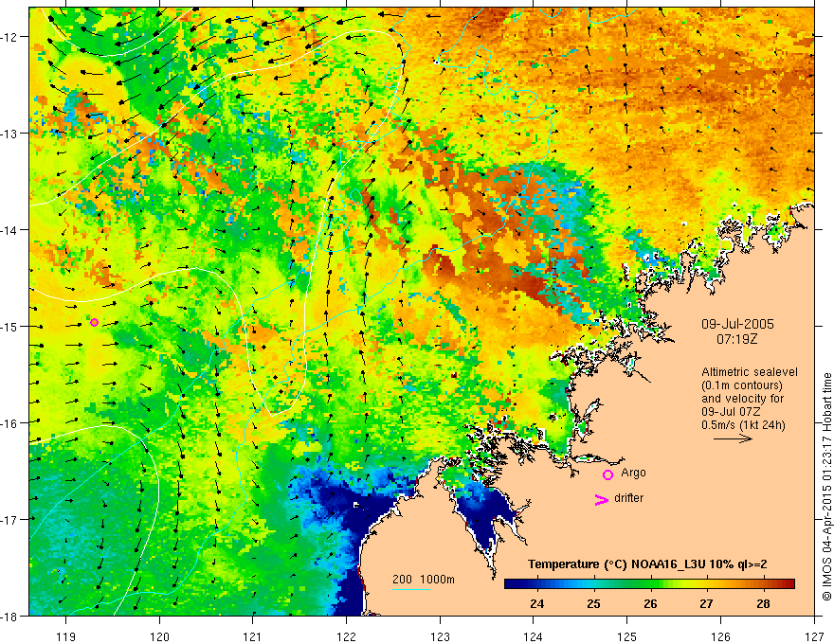Click the Temperature NOAA16_L3U colorbar title
Viewport: 834px width, 644px height.
[x=647, y=564]
